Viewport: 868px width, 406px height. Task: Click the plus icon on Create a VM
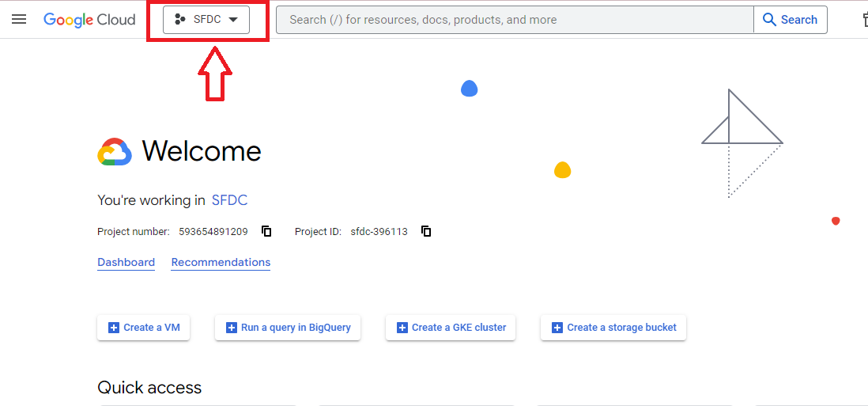[114, 328]
